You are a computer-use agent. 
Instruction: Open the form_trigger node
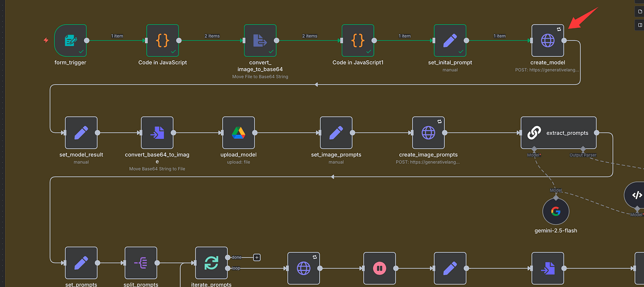tap(70, 40)
